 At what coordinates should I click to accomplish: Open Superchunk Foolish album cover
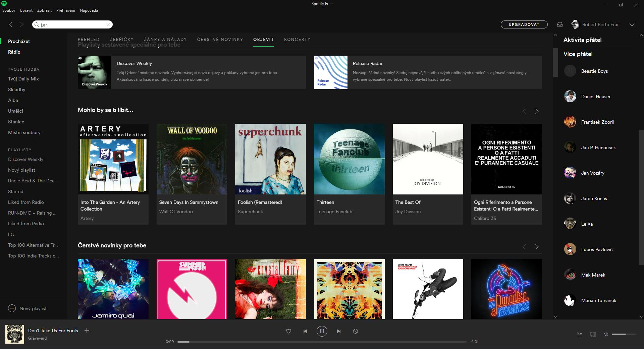click(x=270, y=159)
